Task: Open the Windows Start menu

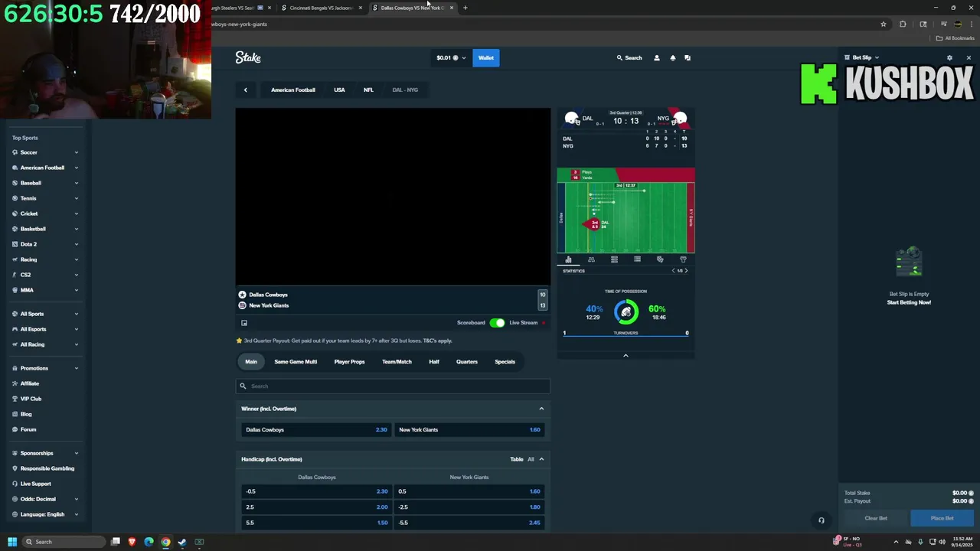Action: tap(11, 542)
